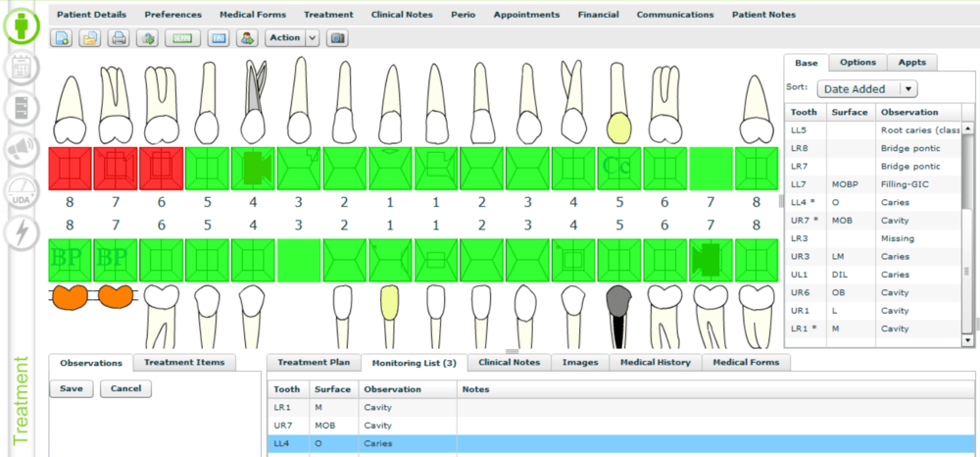Click the new document toolbar icon
The width and height of the screenshot is (980, 457).
pyautogui.click(x=63, y=38)
